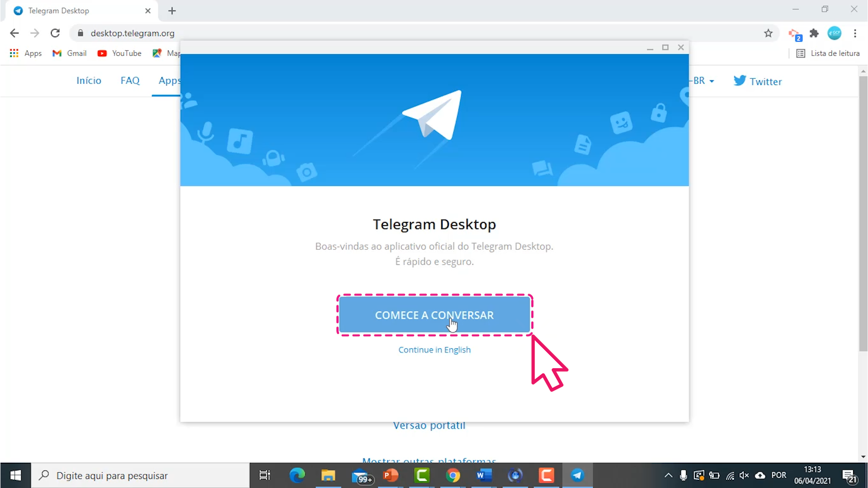Open network Wi-Fi tray icon
This screenshot has width=868, height=488.
(730, 475)
